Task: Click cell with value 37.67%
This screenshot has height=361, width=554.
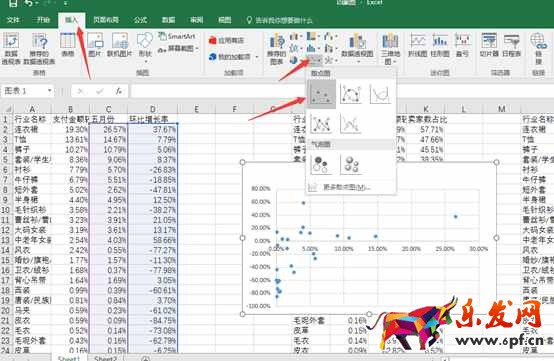Action: click(x=152, y=130)
